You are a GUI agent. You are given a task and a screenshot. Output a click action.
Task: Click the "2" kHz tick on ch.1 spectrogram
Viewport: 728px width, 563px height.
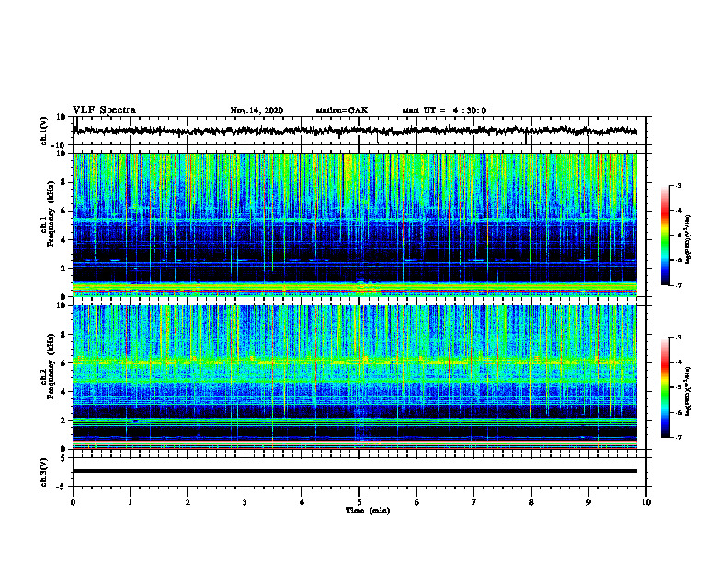pos(63,269)
